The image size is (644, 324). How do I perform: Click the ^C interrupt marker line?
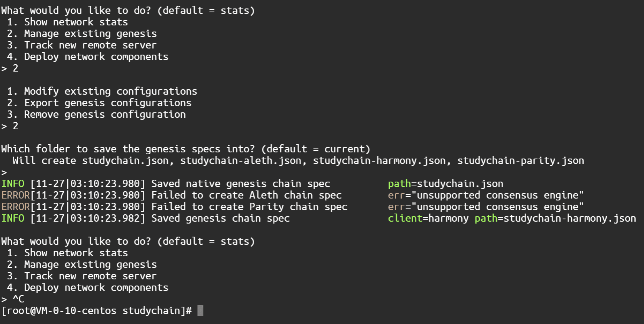13,299
